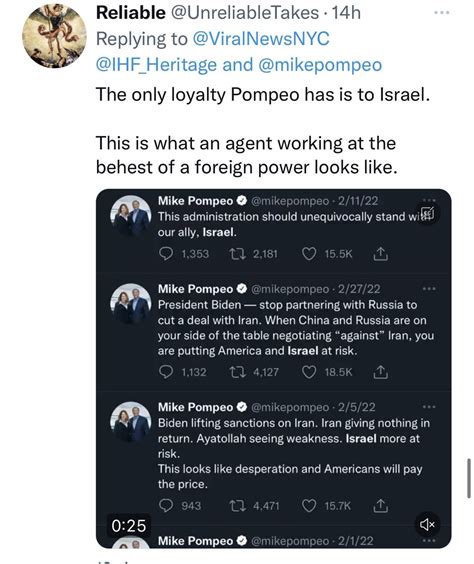Open the more options menu on Reliable's tweet
The height and width of the screenshot is (564, 474).
point(442,13)
